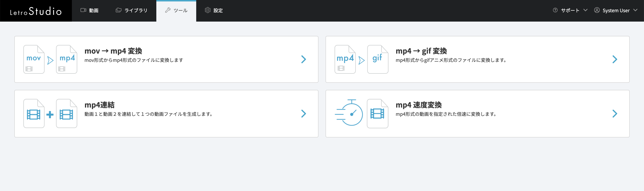Image resolution: width=644 pixels, height=191 pixels.
Task: Select the ツール tab
Action: (176, 10)
